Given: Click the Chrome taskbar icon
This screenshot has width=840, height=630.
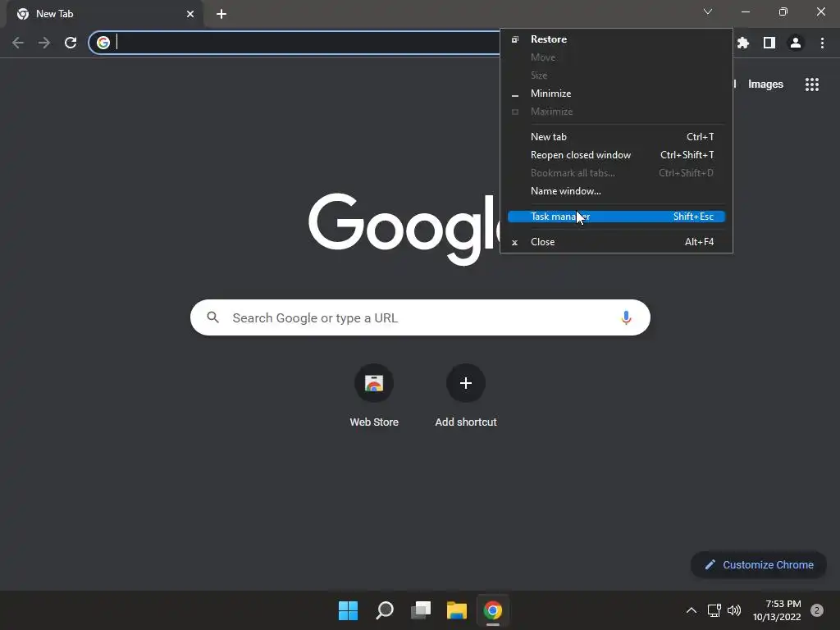Looking at the screenshot, I should (493, 610).
